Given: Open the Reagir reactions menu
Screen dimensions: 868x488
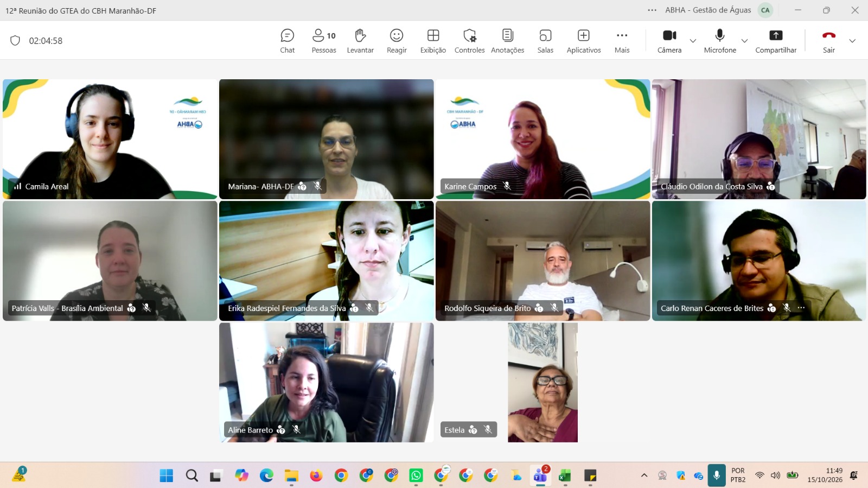Looking at the screenshot, I should click(397, 41).
